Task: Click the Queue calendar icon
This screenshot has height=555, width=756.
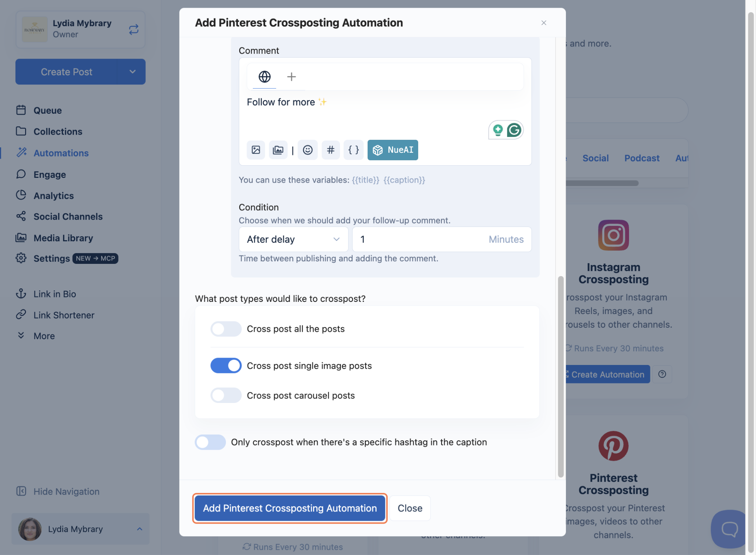Action: coord(21,110)
